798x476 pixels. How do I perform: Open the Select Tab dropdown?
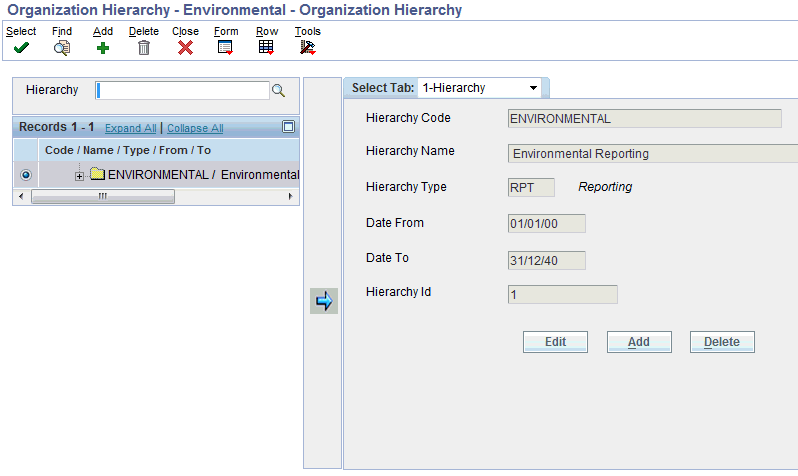pyautogui.click(x=480, y=88)
